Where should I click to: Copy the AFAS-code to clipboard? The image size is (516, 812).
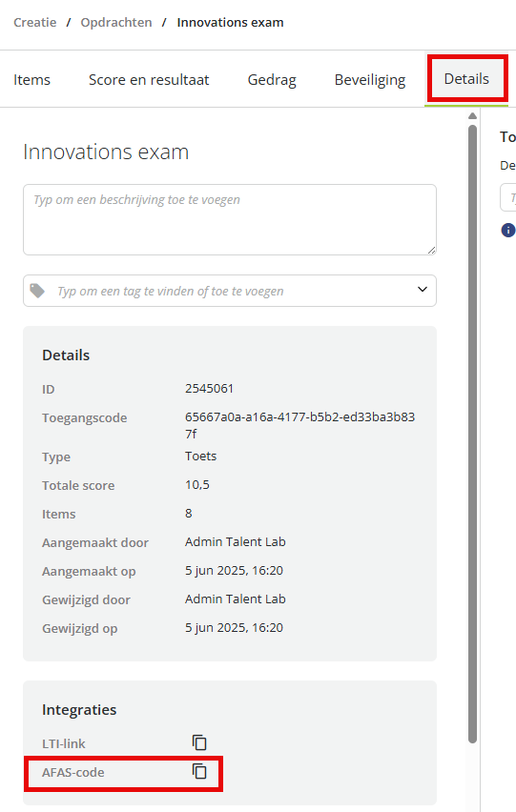point(199,772)
